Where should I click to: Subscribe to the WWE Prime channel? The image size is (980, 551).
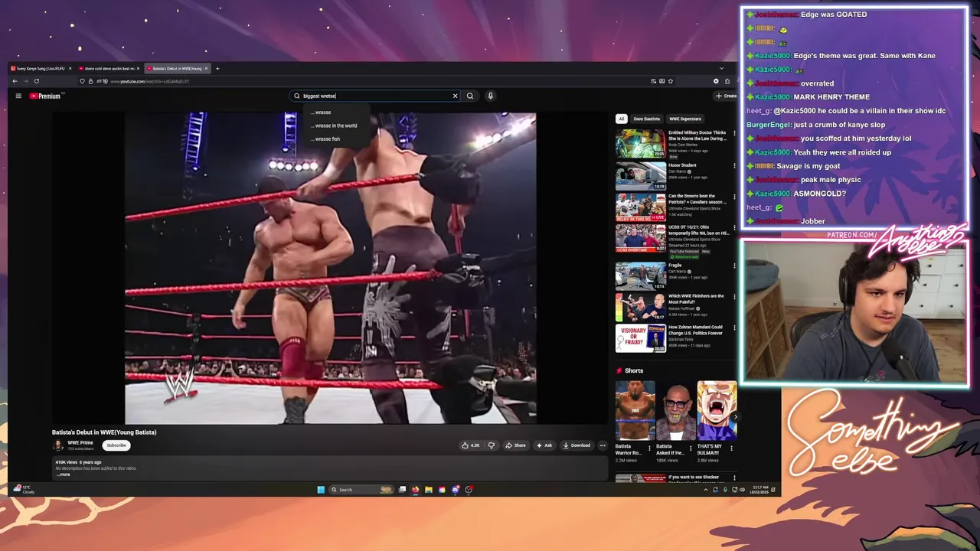[116, 445]
